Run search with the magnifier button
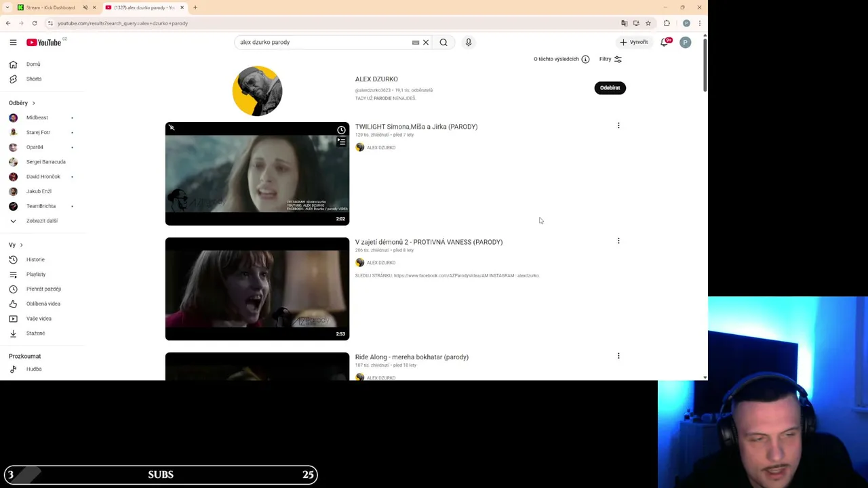Viewport: 868px width, 488px height. pos(443,42)
